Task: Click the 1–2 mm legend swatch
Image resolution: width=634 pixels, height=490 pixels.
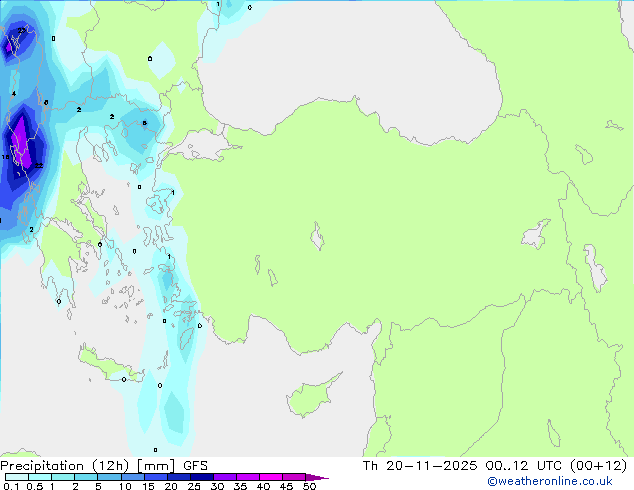Action: point(63,477)
